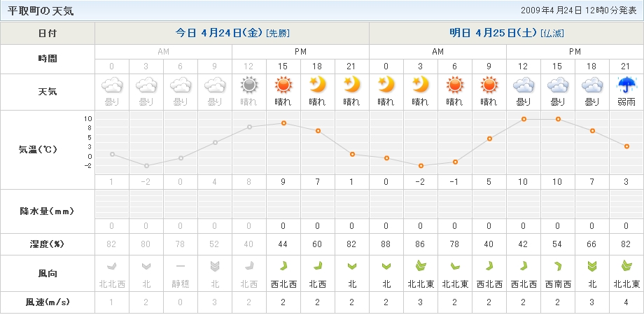Screen dimensions: 644x315
Task: Click today's 3時 cloudy weather icon
Action: pos(146,85)
